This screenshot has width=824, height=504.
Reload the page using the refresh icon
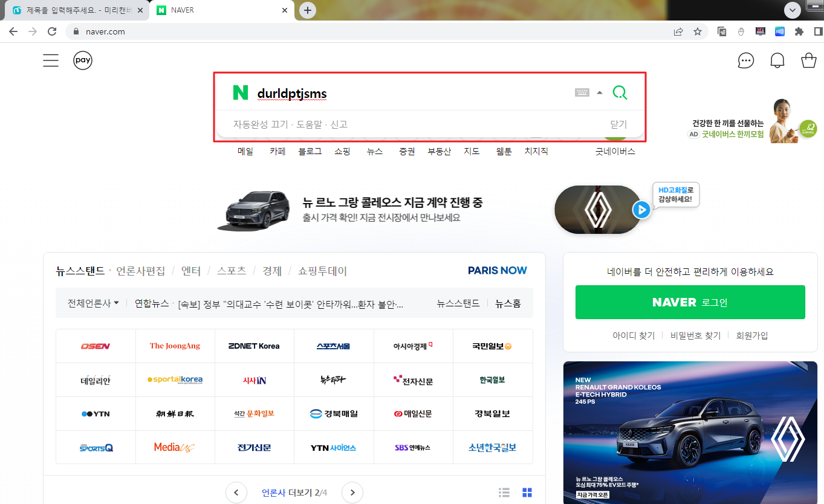tap(52, 31)
